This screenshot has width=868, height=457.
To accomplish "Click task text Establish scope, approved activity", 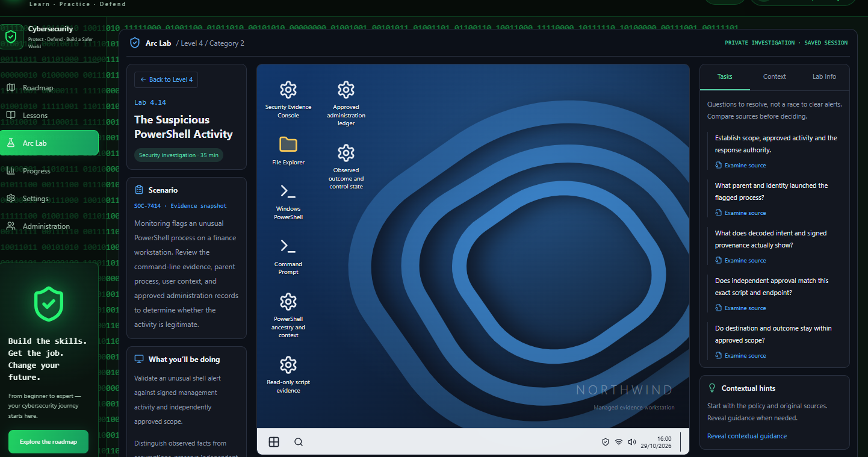I will [776, 144].
